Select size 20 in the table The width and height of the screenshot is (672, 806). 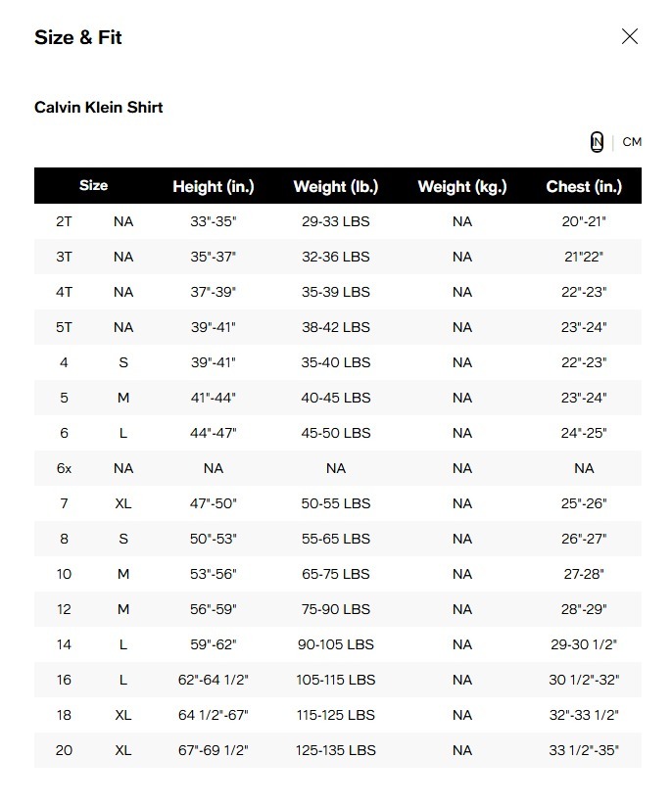coord(64,751)
